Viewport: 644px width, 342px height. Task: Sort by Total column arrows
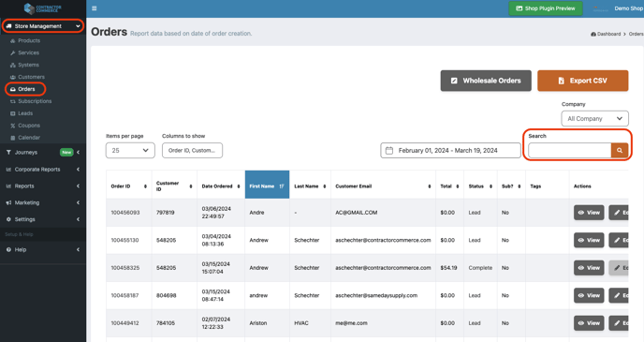(x=458, y=186)
